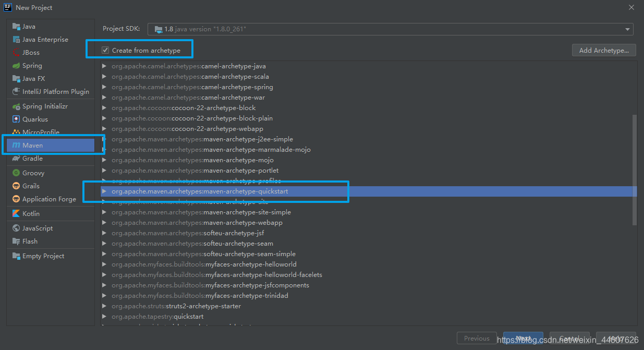Pick the Gradle elephant icon entry
Image resolution: width=644 pixels, height=350 pixels.
coord(16,159)
